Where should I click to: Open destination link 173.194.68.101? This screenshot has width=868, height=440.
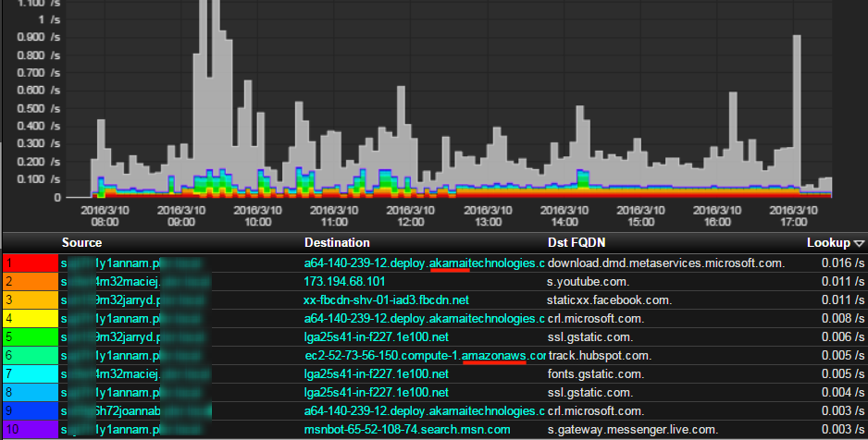345,281
